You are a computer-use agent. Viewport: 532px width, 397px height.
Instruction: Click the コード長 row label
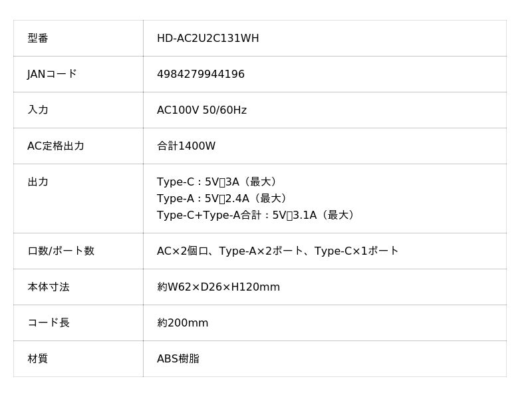pyautogui.click(x=49, y=323)
